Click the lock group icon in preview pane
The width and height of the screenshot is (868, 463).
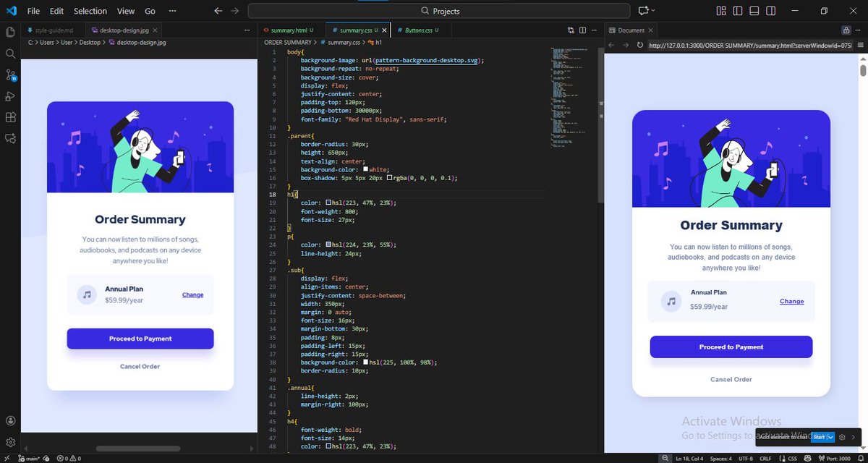[846, 30]
